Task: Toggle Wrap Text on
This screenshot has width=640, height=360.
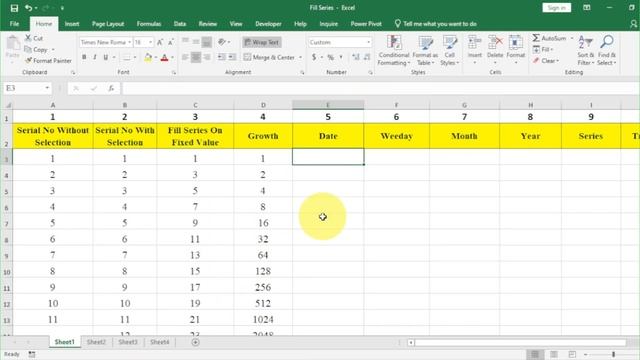Action: click(x=262, y=42)
